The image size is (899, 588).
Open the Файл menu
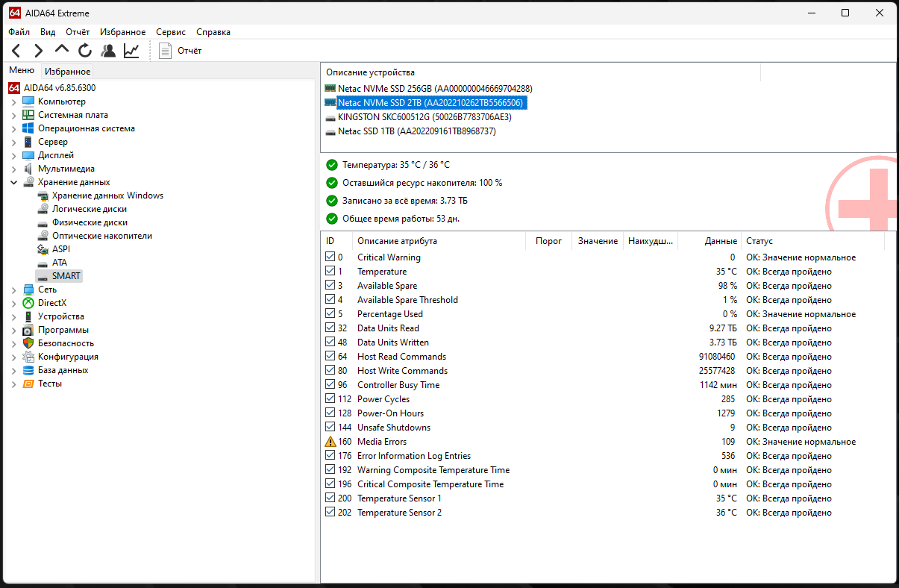coord(19,32)
